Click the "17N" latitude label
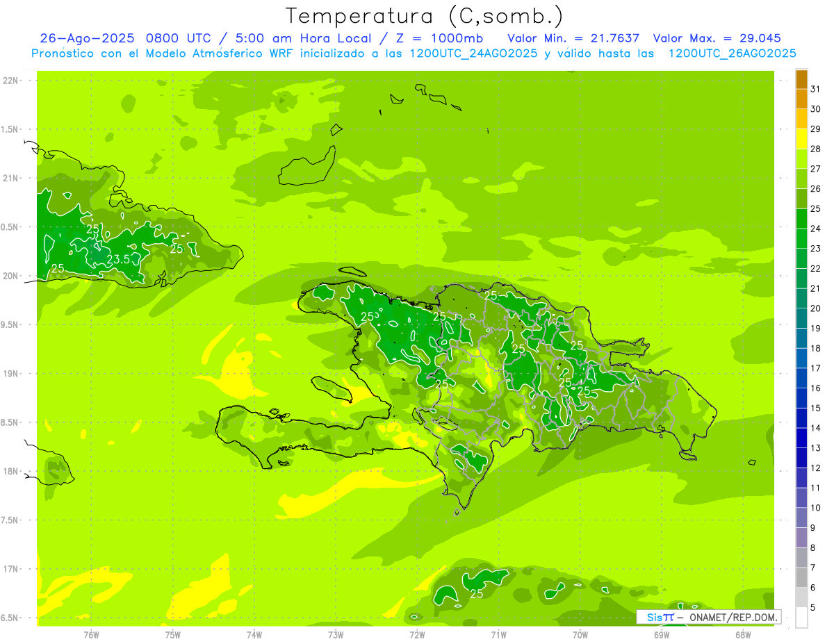This screenshot has height=644, width=834. tap(10, 569)
